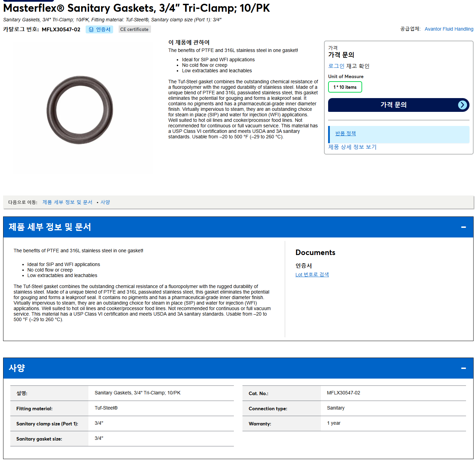Click the Sanitary gasket size label
Viewport: 476px width, 466px height.
point(39,439)
